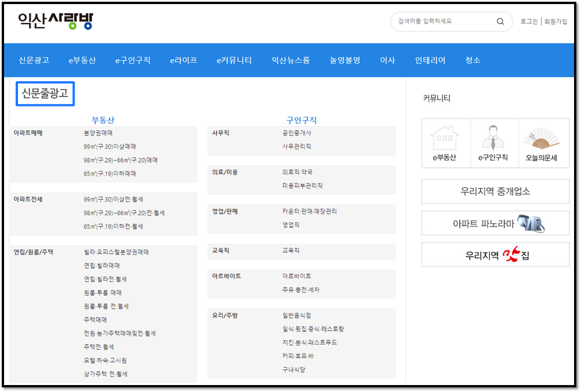The width and height of the screenshot is (581, 392).
Task: Open the 회원가입 link
Action: point(556,21)
